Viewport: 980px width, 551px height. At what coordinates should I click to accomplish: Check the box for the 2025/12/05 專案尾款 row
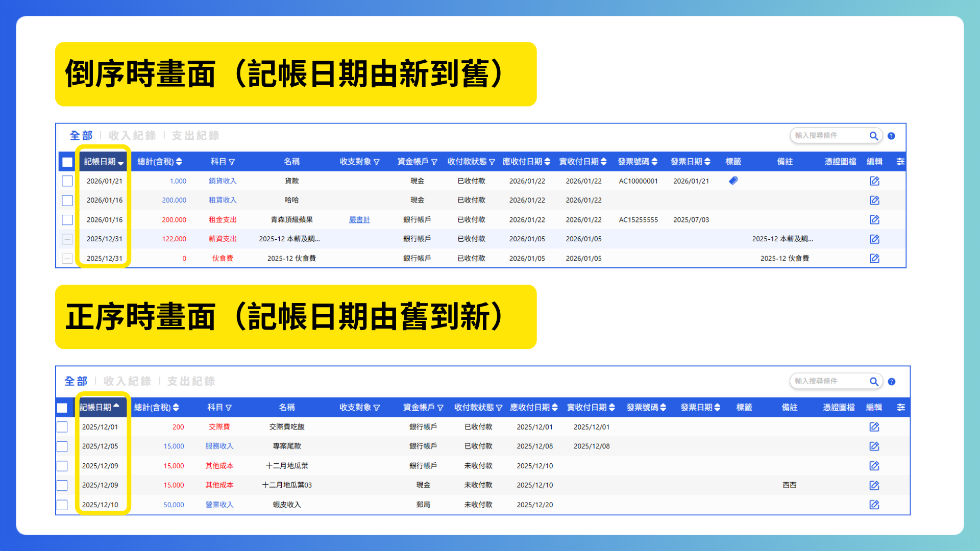click(x=62, y=446)
